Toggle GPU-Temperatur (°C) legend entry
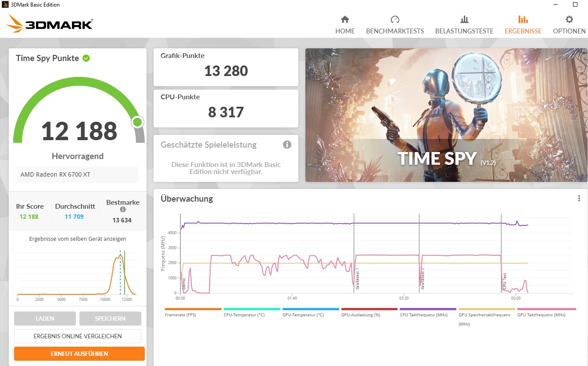Viewport: 588px width, 366px height. 311,312
